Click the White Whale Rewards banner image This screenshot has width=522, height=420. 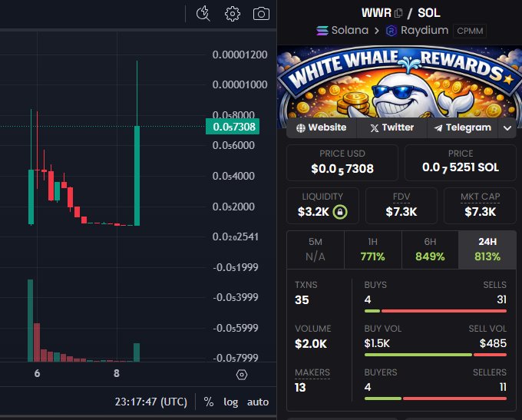coord(399,81)
